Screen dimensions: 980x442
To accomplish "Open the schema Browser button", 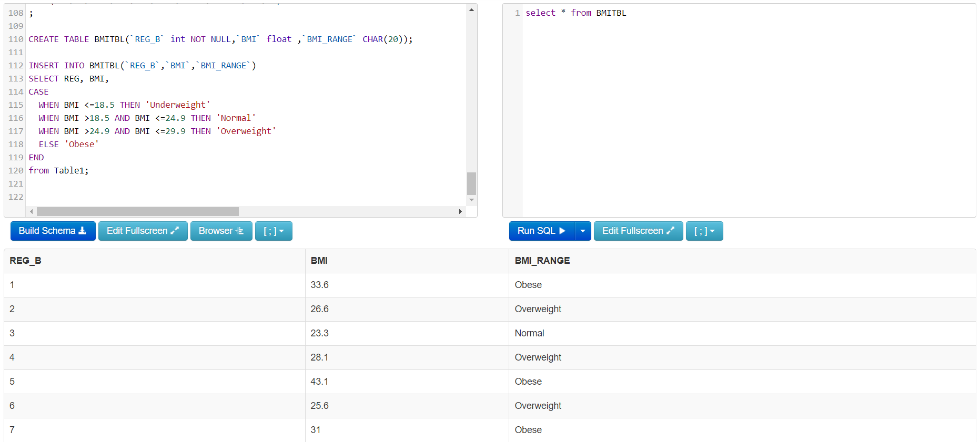I will click(x=221, y=231).
